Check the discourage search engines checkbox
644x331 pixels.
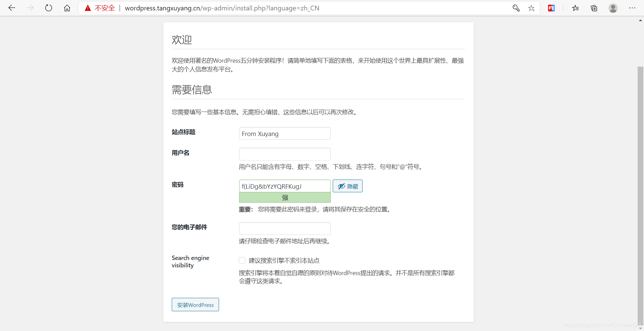click(242, 260)
